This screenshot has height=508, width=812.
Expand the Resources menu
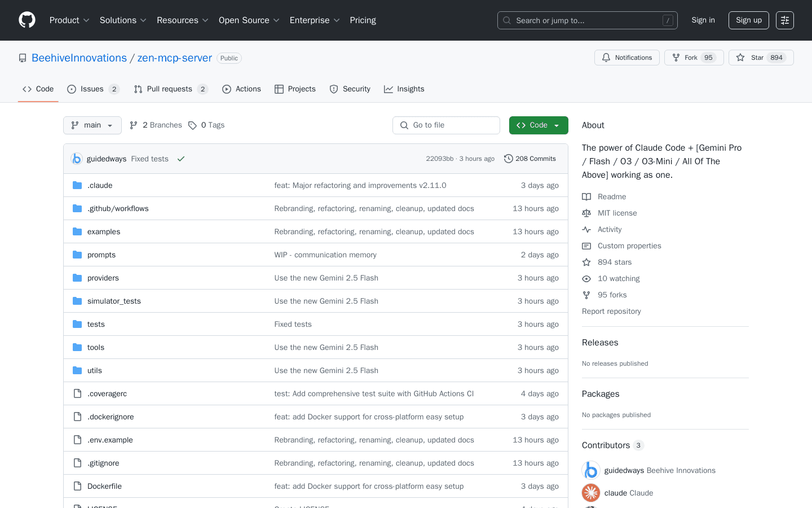[x=183, y=20]
